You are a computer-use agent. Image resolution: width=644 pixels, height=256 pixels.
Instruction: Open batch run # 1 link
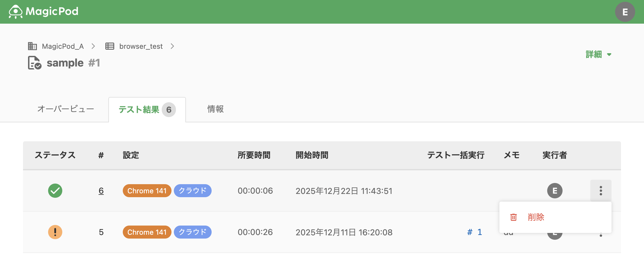point(475,232)
